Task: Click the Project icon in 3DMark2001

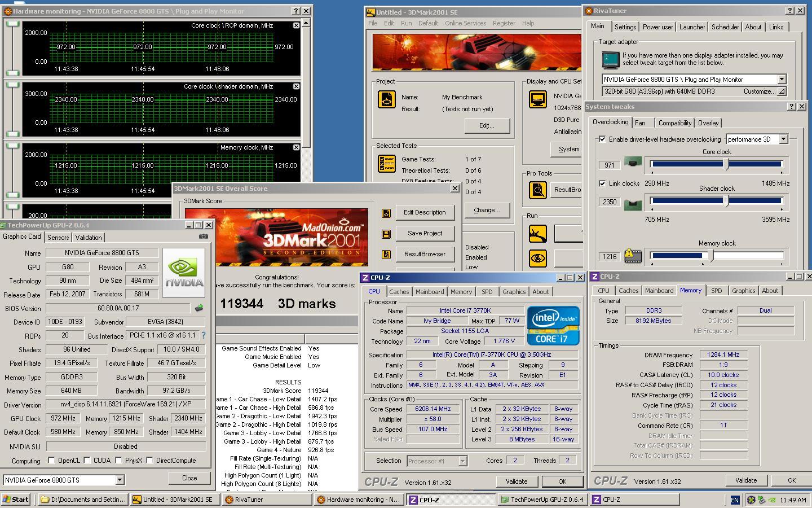Action: (387, 99)
